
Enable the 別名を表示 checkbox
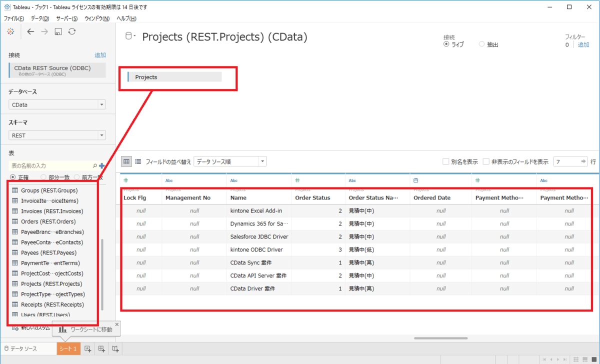coord(445,161)
